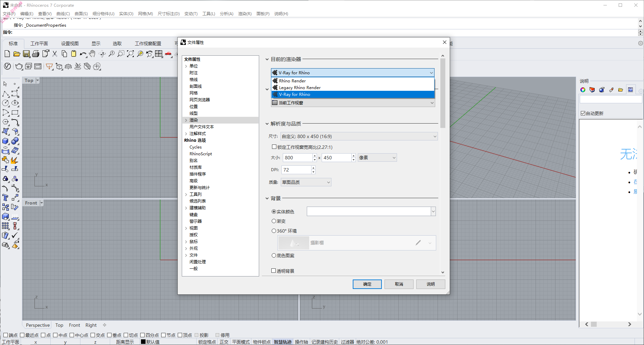
Task: Click the Help button in dialog
Action: click(x=431, y=284)
